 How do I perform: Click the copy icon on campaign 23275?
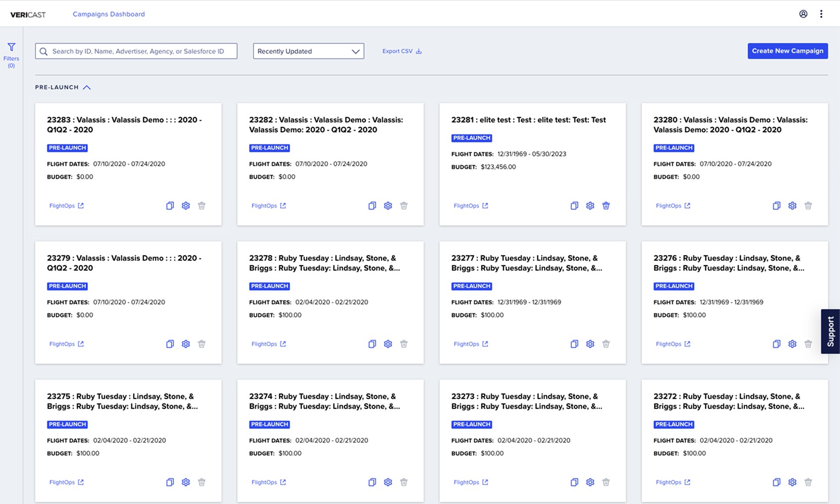point(170,482)
